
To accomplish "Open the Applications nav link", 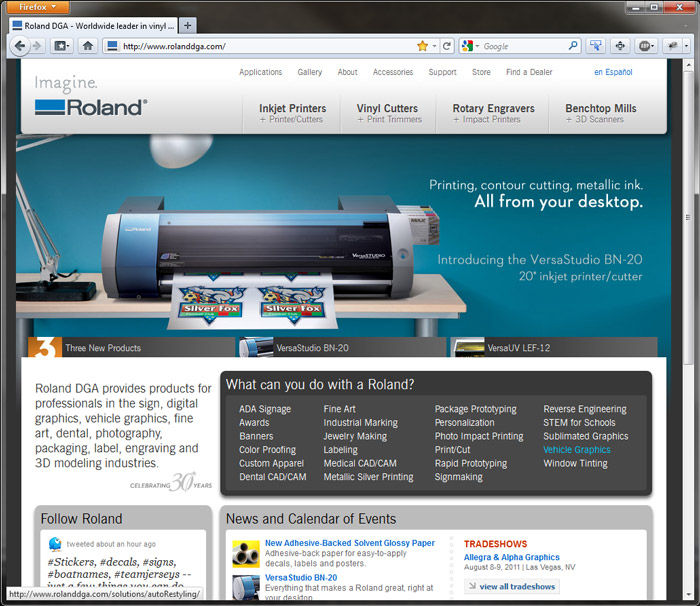I will click(261, 72).
